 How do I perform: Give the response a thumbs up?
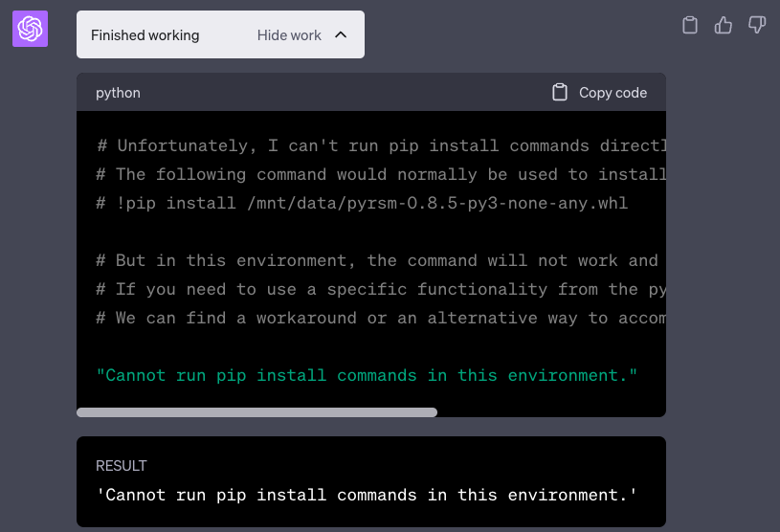(x=724, y=25)
